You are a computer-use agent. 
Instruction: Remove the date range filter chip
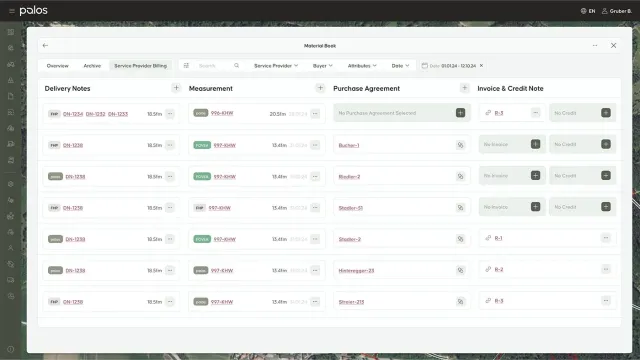point(481,66)
